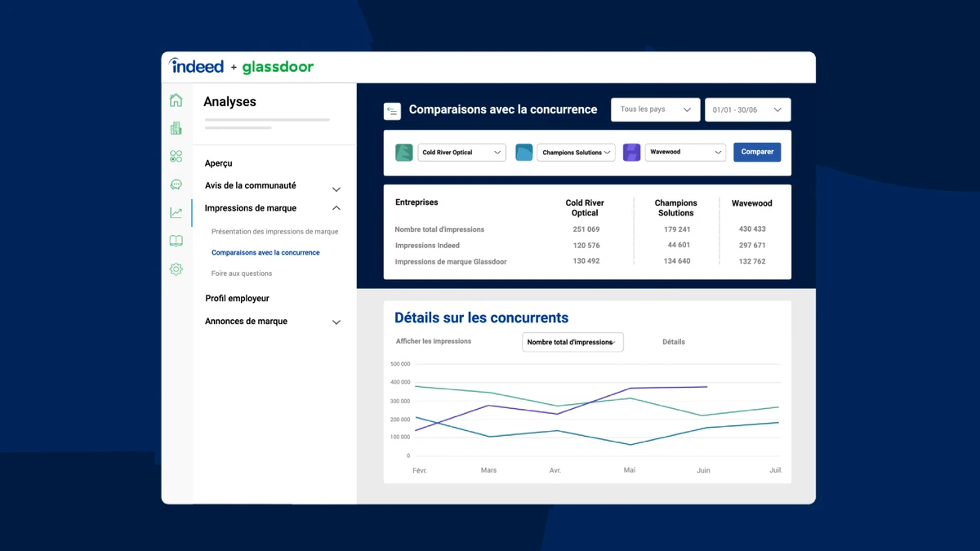This screenshot has width=980, height=551.
Task: Open the Wavewood company selector dropdown
Action: pos(685,153)
